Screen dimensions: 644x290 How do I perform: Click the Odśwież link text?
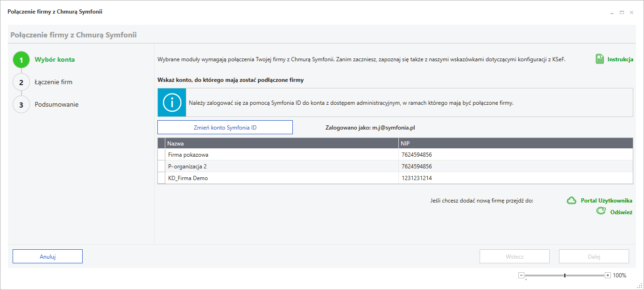pos(621,212)
